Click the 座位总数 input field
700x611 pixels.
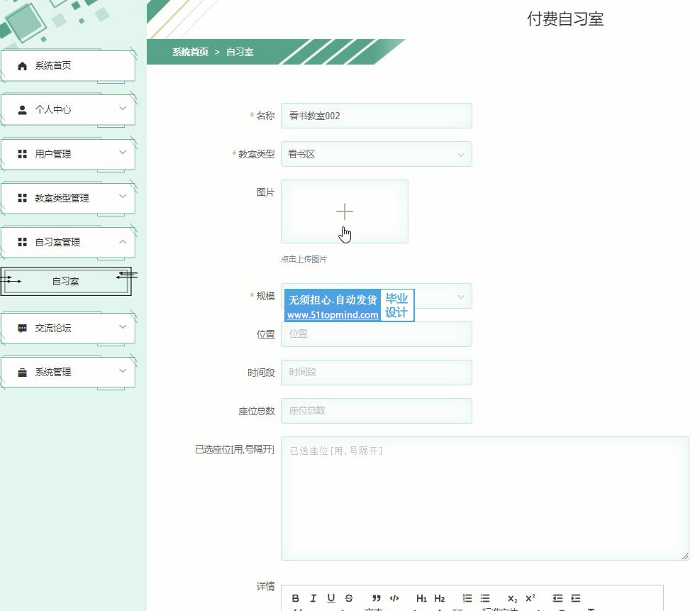click(376, 411)
